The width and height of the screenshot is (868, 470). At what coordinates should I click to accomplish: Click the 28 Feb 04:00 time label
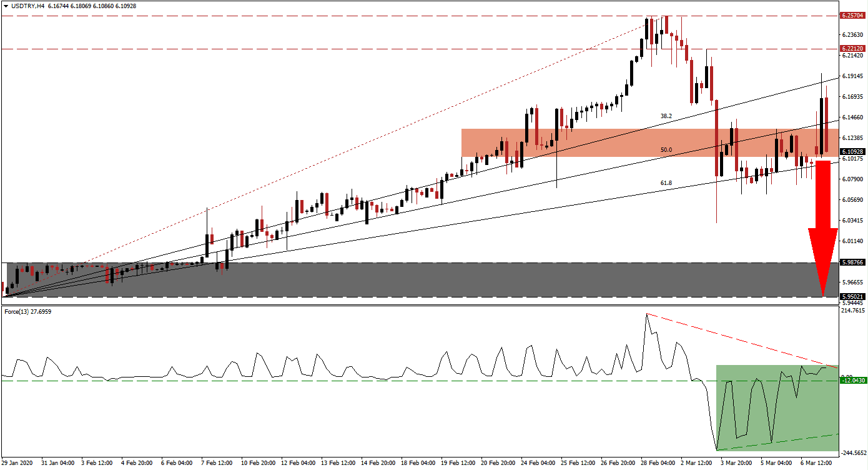[x=658, y=463]
